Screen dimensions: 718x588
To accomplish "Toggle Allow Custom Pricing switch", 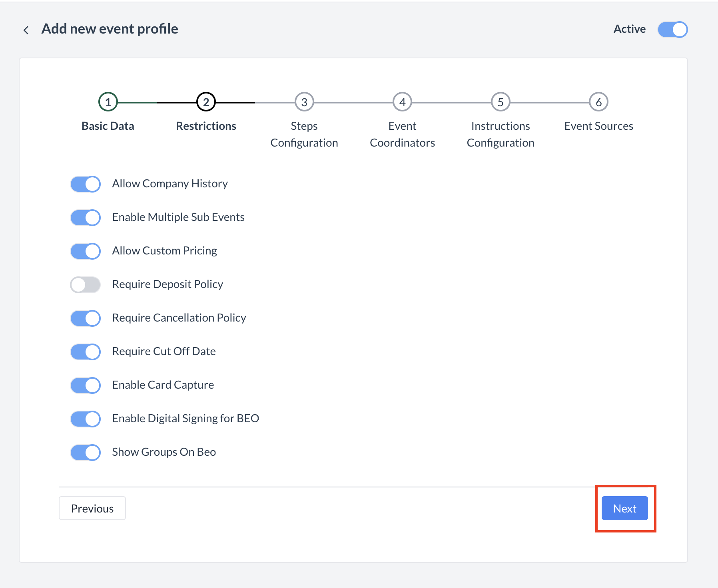I will pos(86,251).
